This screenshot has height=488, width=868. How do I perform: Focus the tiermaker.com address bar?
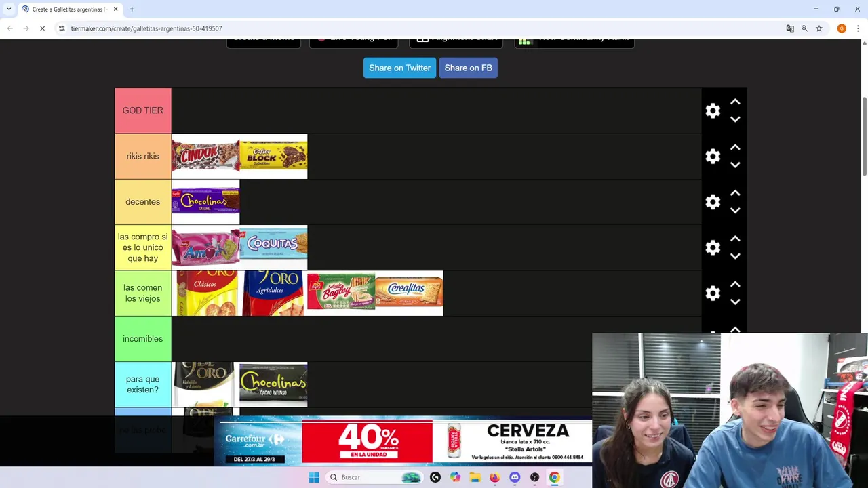(x=420, y=28)
